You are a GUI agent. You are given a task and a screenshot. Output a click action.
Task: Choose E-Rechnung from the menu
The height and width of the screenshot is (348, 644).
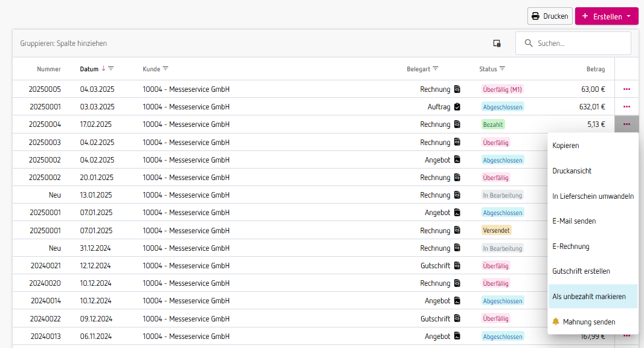coord(593,246)
